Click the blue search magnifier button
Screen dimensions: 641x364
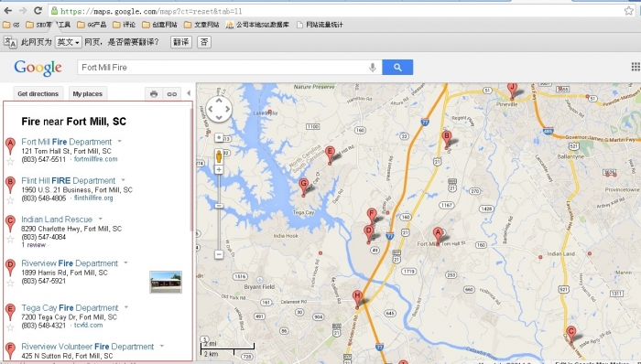point(397,68)
